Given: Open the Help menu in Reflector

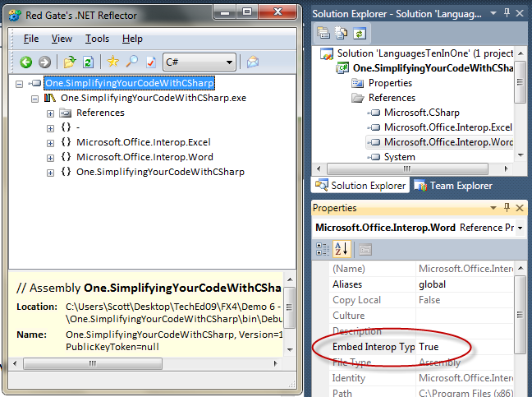Looking at the screenshot, I should 132,39.
